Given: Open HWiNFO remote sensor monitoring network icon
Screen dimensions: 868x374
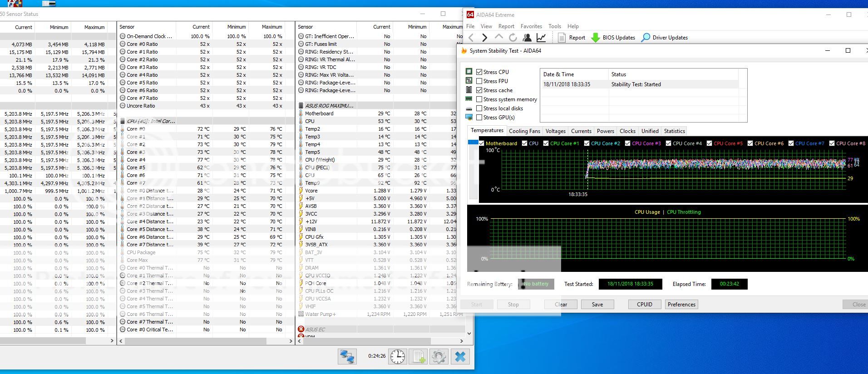Looking at the screenshot, I should tap(347, 357).
